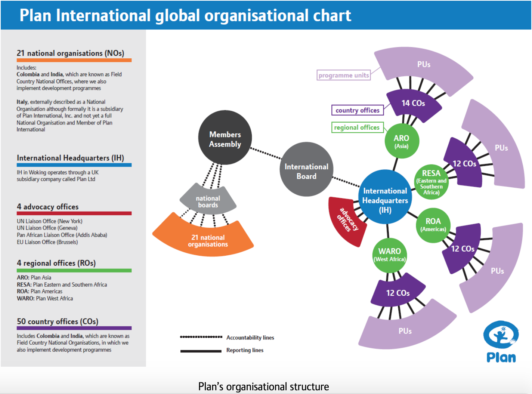The height and width of the screenshot is (394, 532).
Task: Click 'UN Liaison Office (New York)' text
Action: (x=49, y=221)
